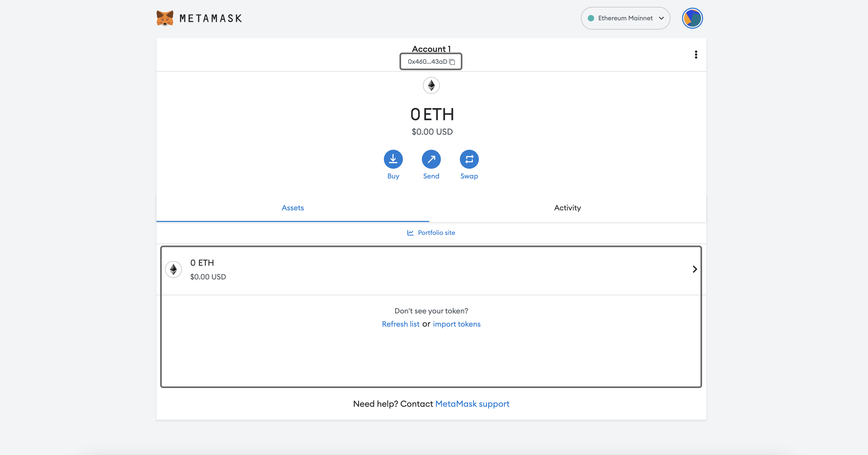Click the MetaMask fox logo
This screenshot has width=868, height=455.
165,18
